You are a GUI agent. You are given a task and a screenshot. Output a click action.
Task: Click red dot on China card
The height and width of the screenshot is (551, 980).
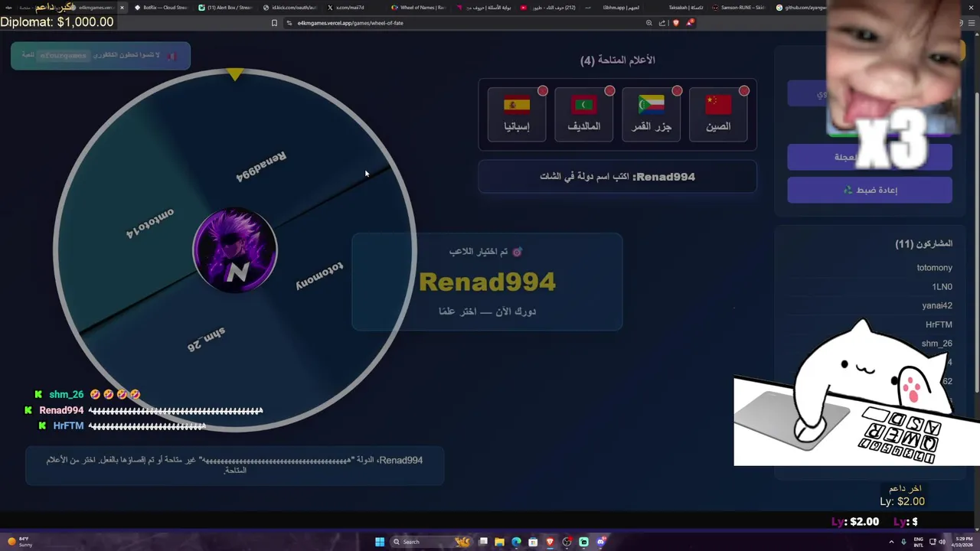point(744,91)
